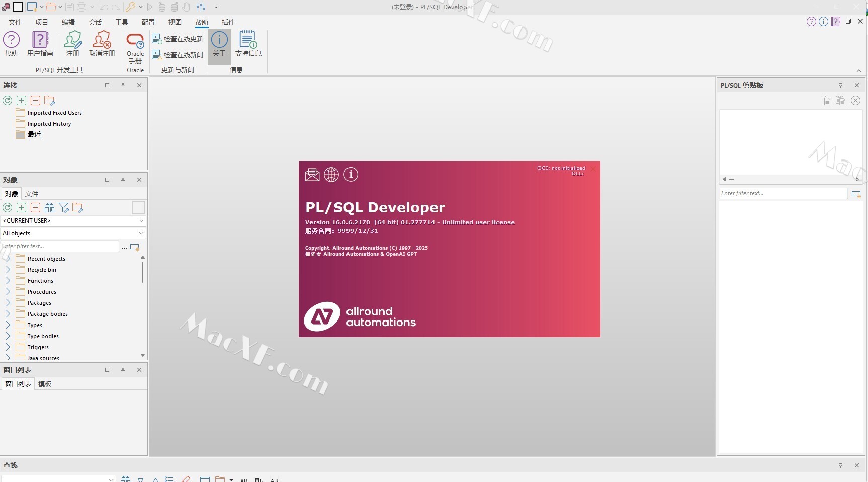Click the key Log on icon
Image resolution: width=868 pixels, height=482 pixels.
pos(131,7)
